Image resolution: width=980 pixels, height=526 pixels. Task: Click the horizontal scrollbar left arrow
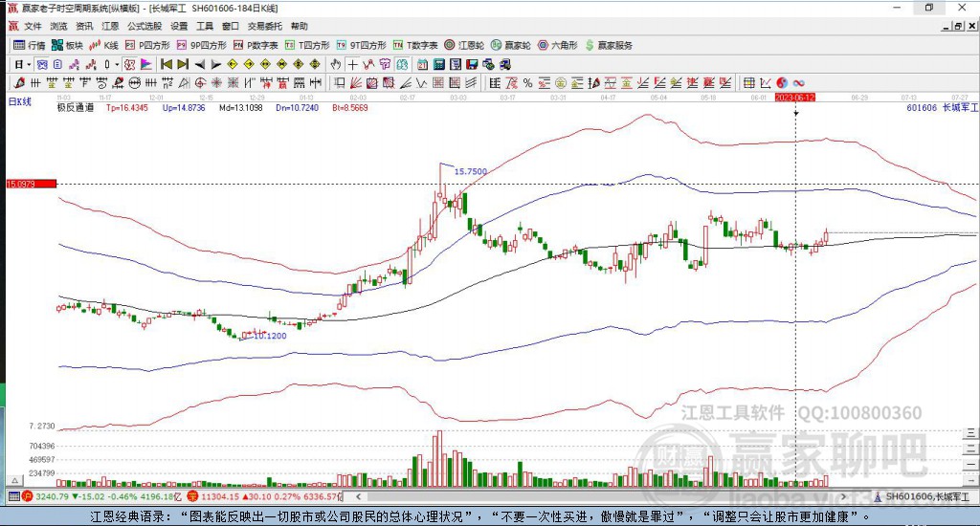[x=358, y=496]
